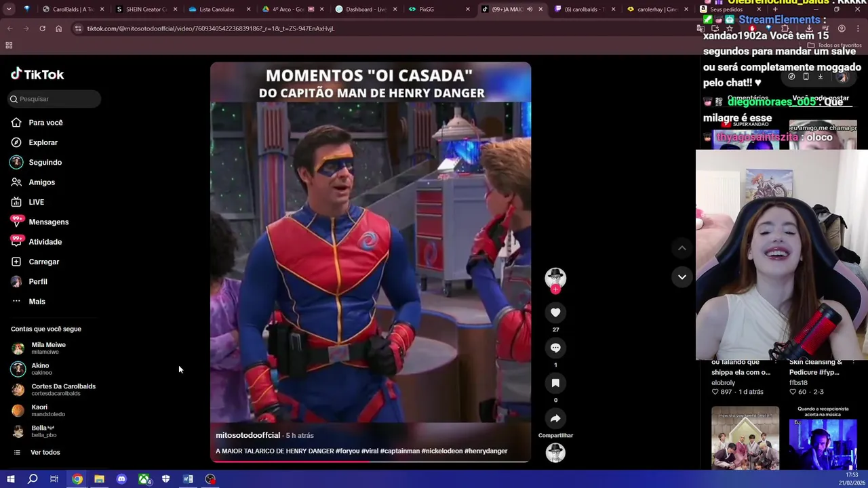Switch to 4º Arco Google Drive tab
The height and width of the screenshot is (488, 868).
point(293,9)
